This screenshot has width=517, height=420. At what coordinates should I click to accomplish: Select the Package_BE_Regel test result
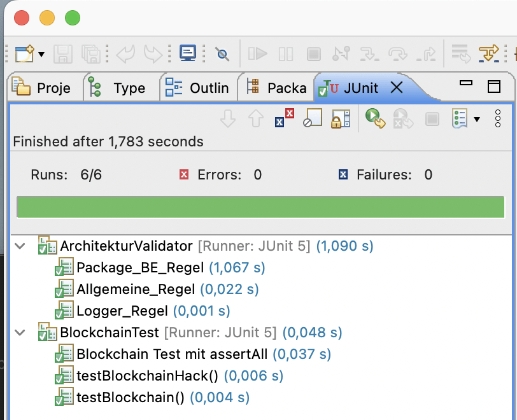tap(140, 267)
